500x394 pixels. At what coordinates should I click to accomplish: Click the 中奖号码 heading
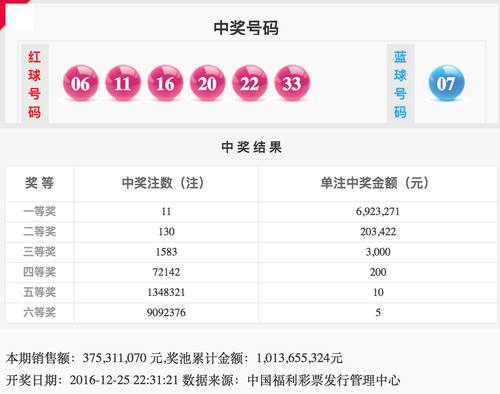pyautogui.click(x=246, y=28)
